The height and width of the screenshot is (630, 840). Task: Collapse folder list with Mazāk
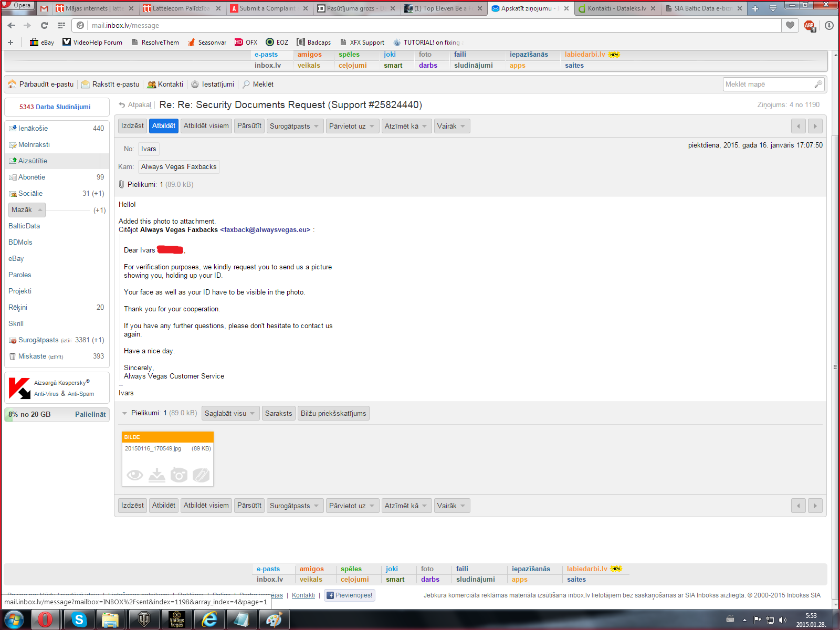pos(27,209)
